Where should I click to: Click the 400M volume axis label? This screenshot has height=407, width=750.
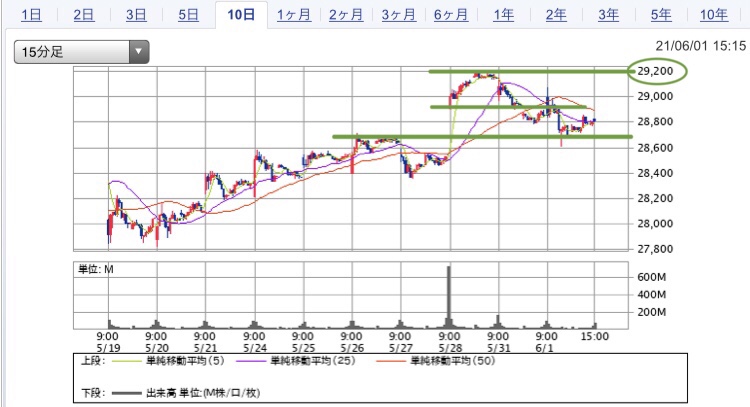651,295
